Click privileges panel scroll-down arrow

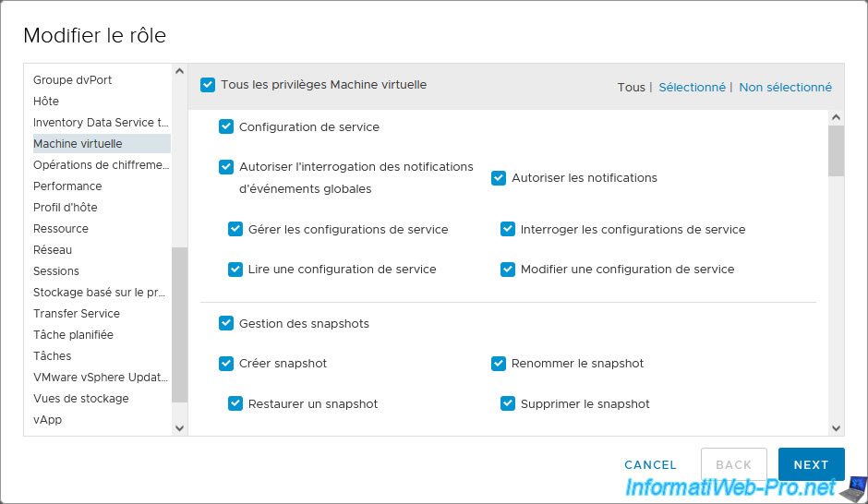[x=836, y=427]
